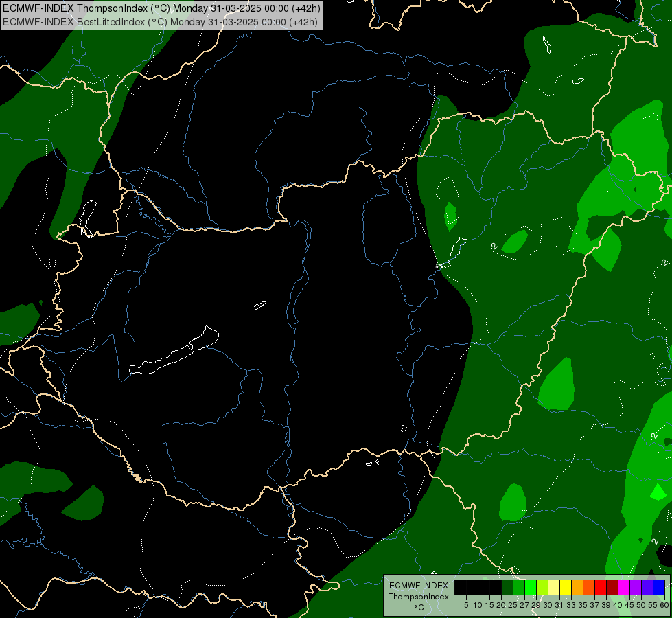Choose the red-orange 35-37 legend swatch
672x618 pixels.
[589, 587]
